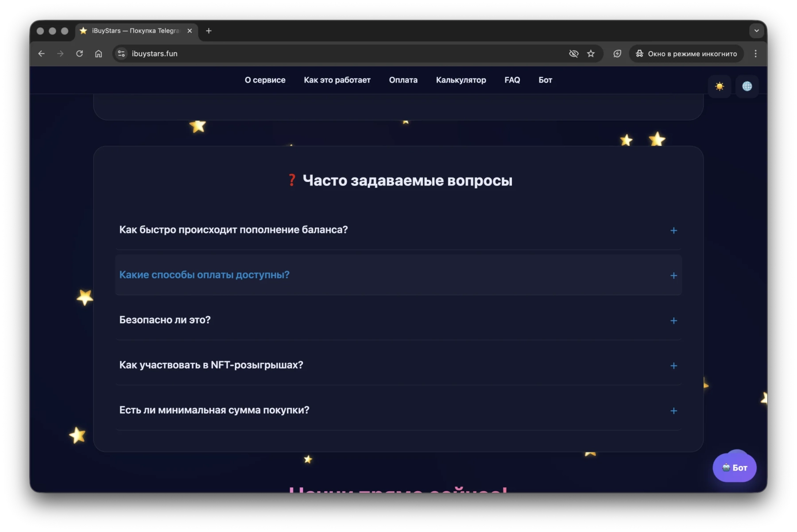Open the 'Оплата' section in the navbar
Image resolution: width=797 pixels, height=532 pixels.
pyautogui.click(x=403, y=80)
